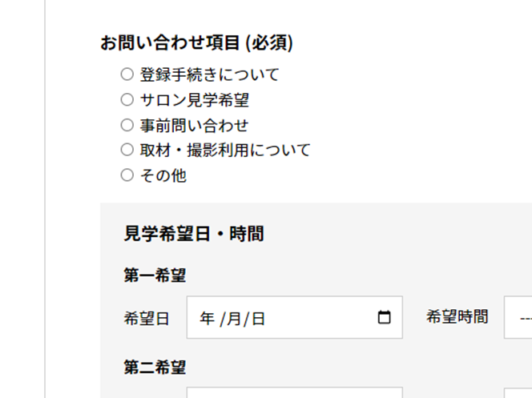The width and height of the screenshot is (532, 398).
Task: Click the 日 day segment in first-choice date
Action: pyautogui.click(x=257, y=319)
